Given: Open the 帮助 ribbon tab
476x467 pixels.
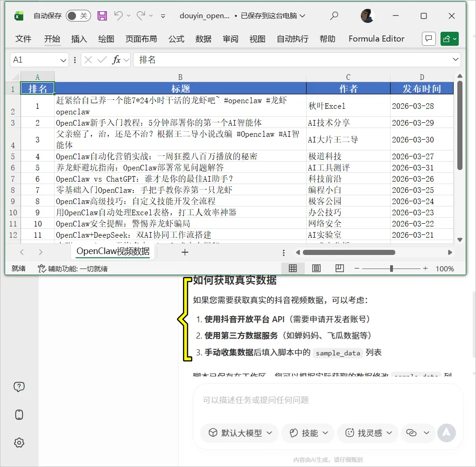Looking at the screenshot, I should [328, 39].
